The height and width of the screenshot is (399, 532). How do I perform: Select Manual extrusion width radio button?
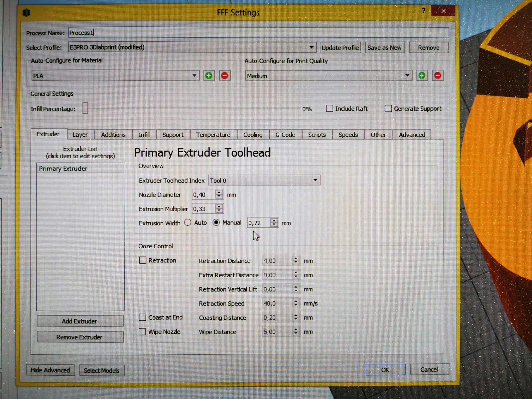[x=216, y=222]
